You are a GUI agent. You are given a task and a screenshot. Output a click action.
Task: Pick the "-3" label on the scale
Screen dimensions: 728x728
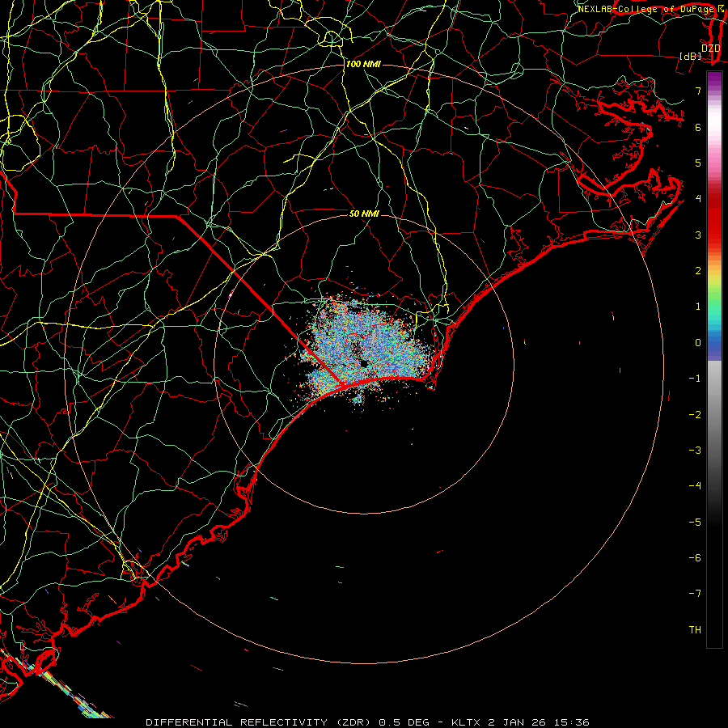(695, 451)
